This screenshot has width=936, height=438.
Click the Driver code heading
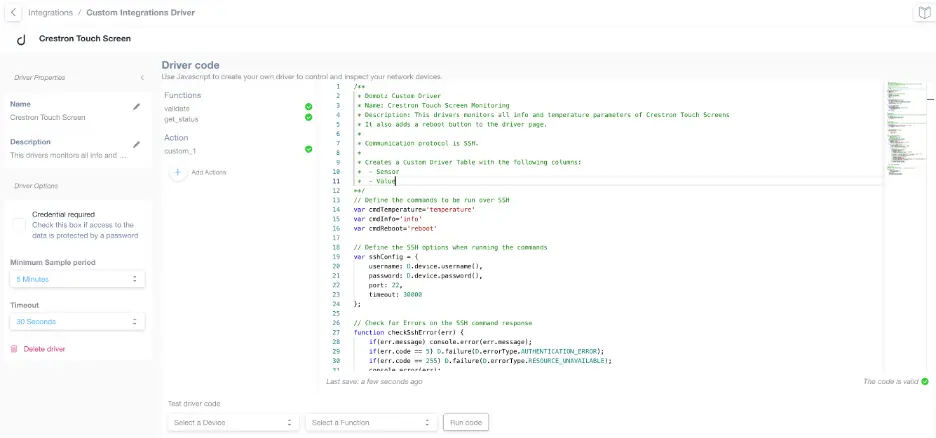point(190,65)
